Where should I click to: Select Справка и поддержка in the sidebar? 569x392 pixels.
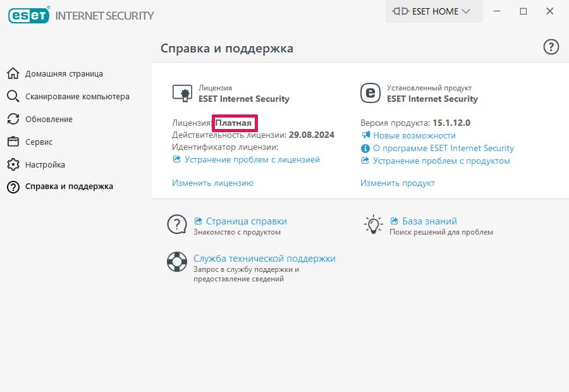click(69, 187)
